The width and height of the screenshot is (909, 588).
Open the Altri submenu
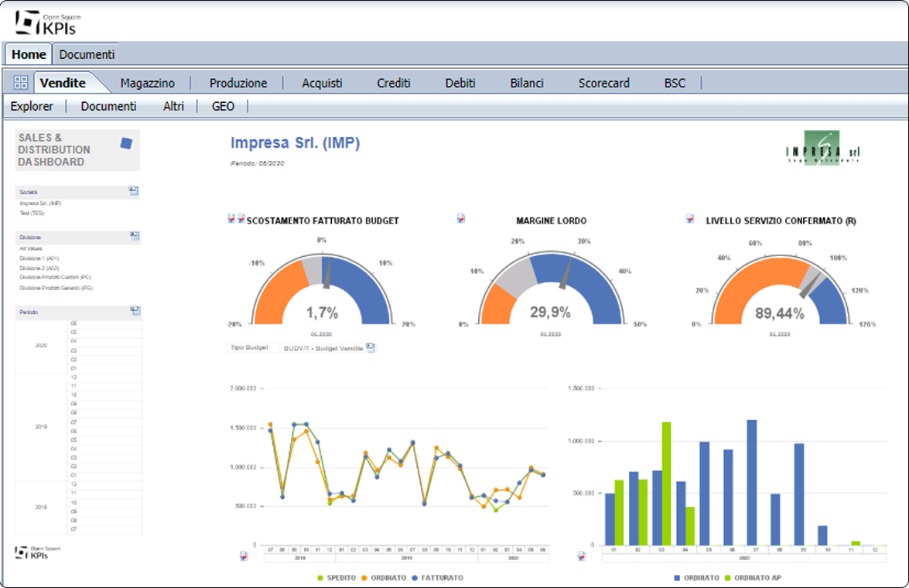click(x=173, y=106)
